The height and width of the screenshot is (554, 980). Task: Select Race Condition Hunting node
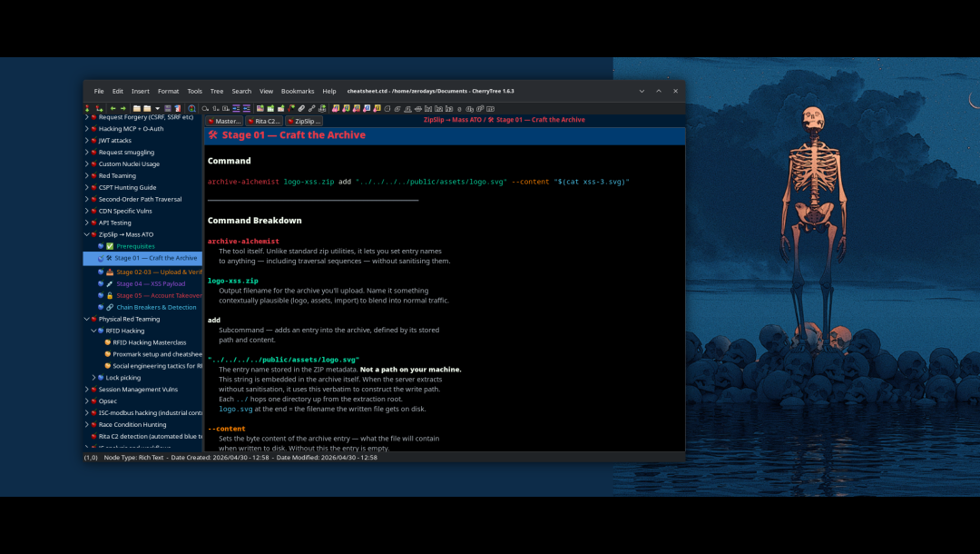click(132, 424)
